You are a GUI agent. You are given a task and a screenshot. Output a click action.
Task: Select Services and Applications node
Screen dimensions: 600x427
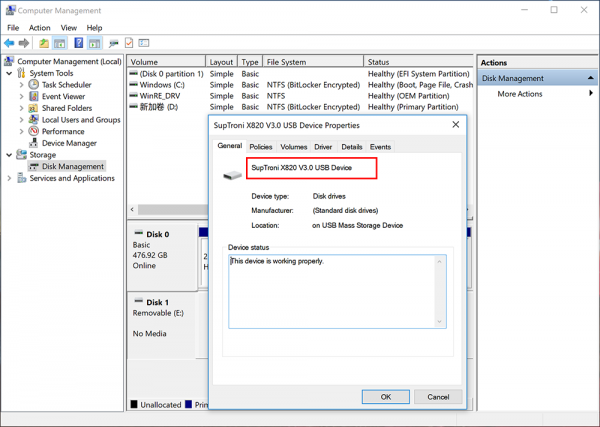[72, 178]
